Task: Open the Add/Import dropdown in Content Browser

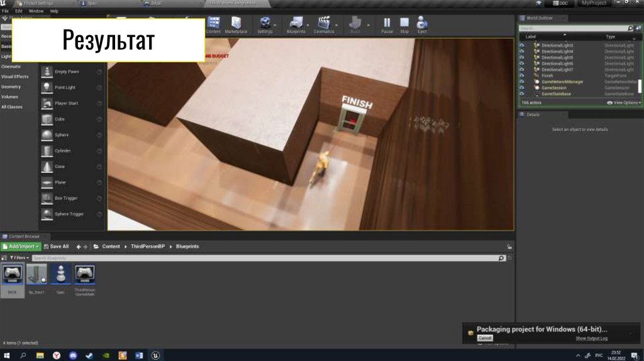Action: [x=21, y=247]
